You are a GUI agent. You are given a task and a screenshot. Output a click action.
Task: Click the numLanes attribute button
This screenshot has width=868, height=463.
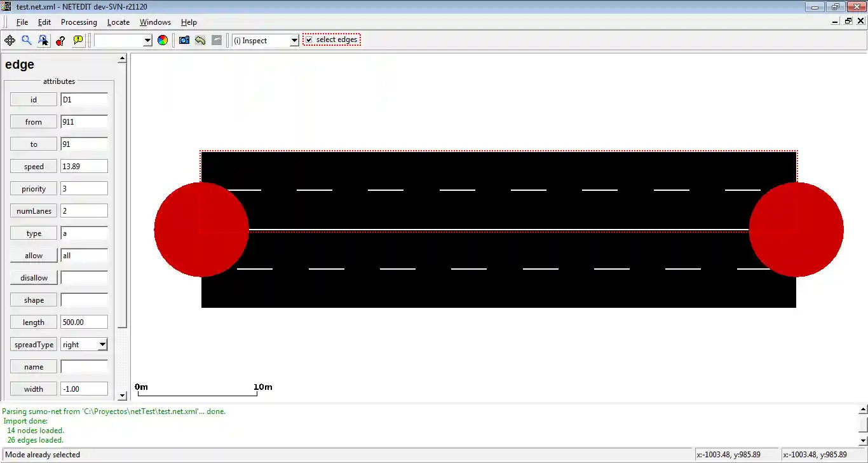34,211
